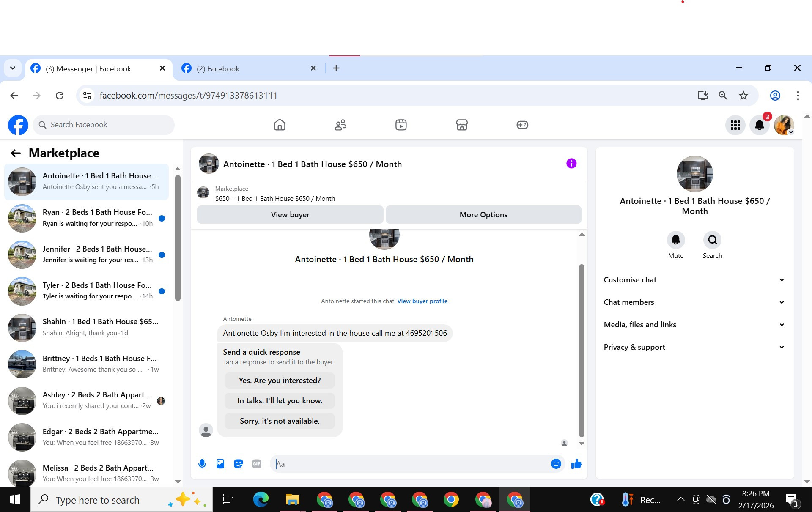Open conversation information purple icon
The height and width of the screenshot is (512, 812).
point(571,164)
